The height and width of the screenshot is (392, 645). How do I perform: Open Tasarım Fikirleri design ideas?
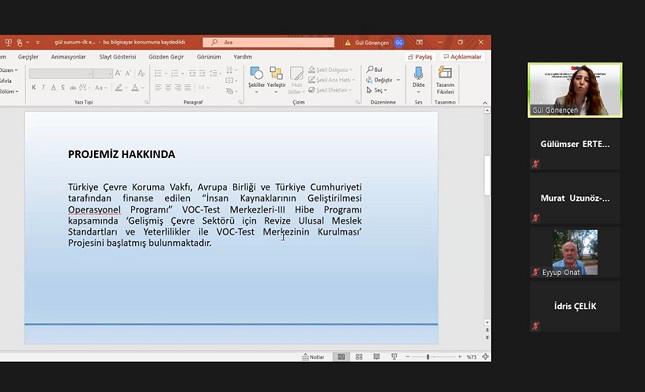[x=445, y=80]
